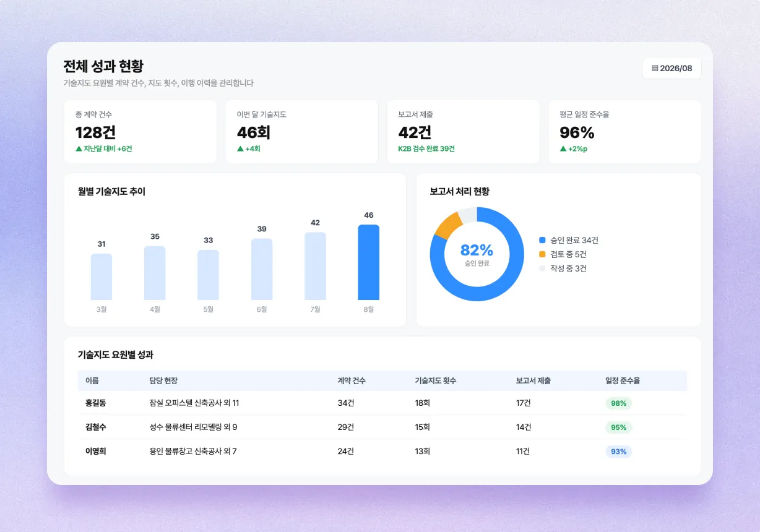The height and width of the screenshot is (532, 760).
Task: Sort by the 담당 현장 column header
Action: (163, 380)
